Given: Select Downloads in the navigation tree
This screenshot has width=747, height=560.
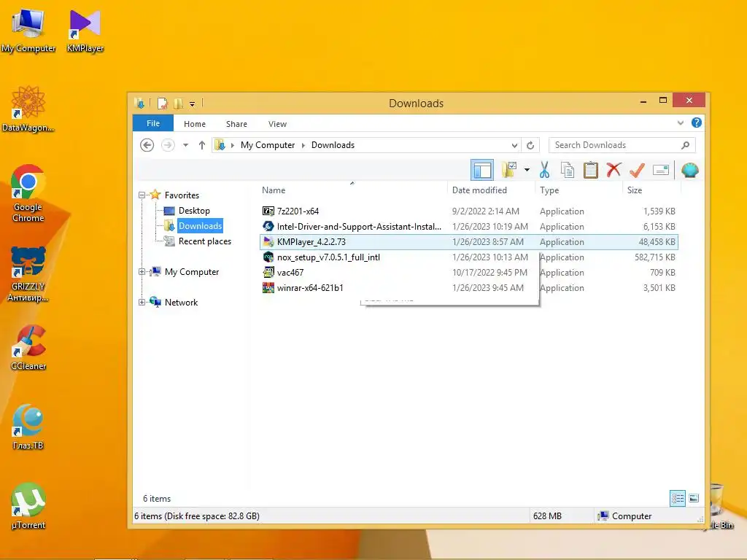Looking at the screenshot, I should point(200,226).
